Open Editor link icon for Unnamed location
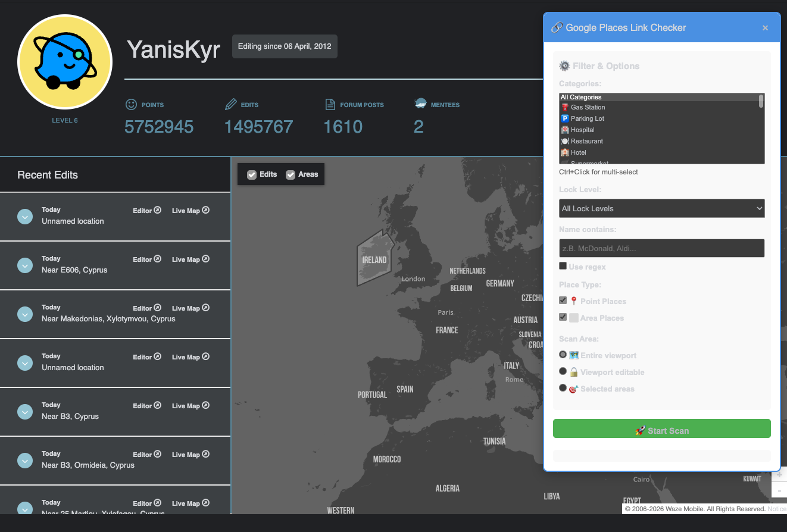 pyautogui.click(x=158, y=210)
